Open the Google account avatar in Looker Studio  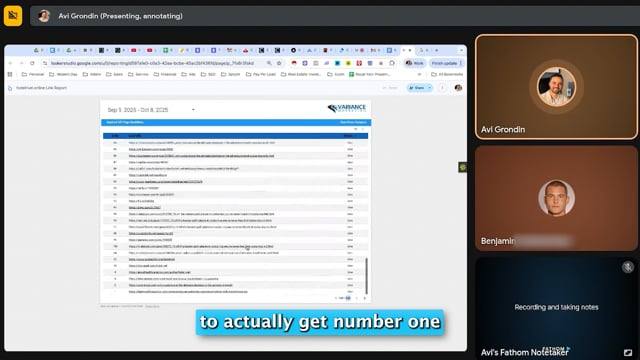(458, 88)
